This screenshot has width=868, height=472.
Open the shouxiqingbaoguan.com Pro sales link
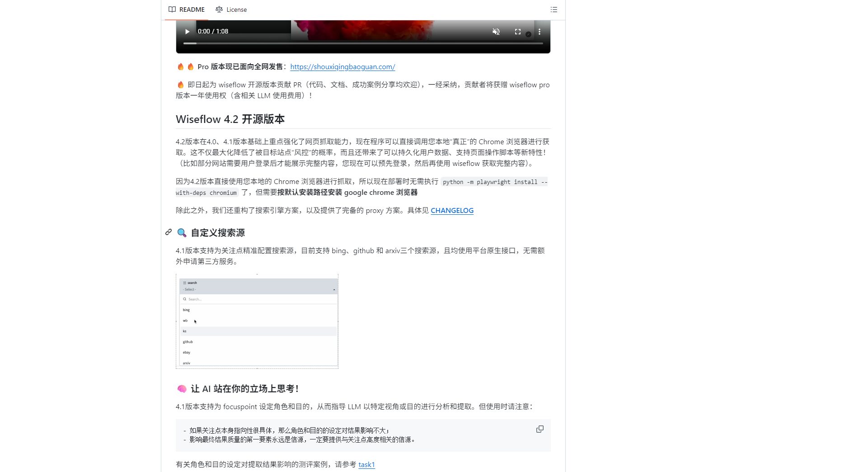(x=343, y=66)
